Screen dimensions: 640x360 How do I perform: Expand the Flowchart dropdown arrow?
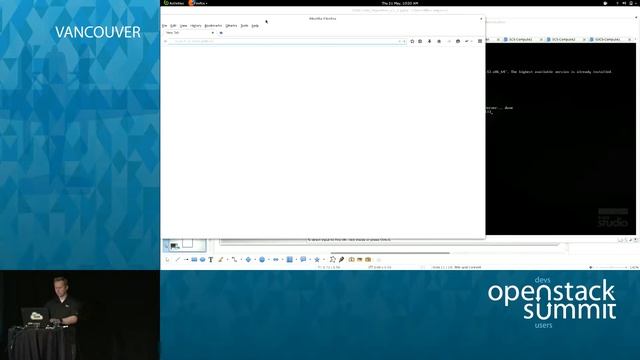coord(296,260)
